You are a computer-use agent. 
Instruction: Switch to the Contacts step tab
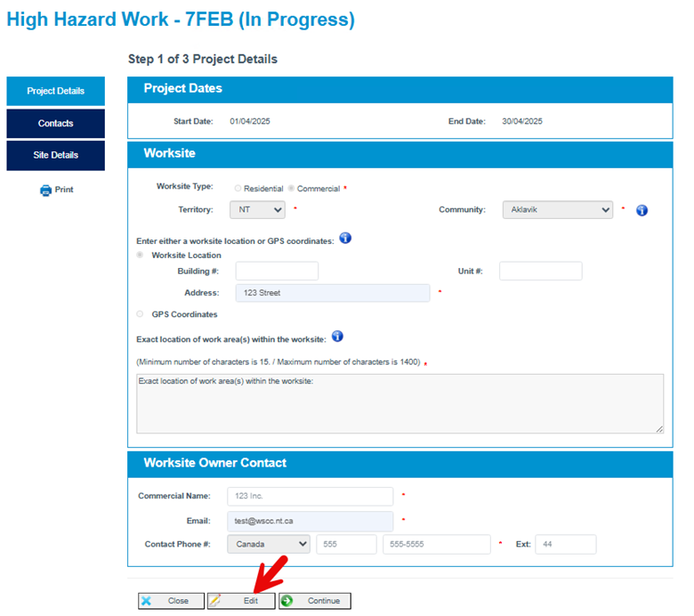coord(55,124)
